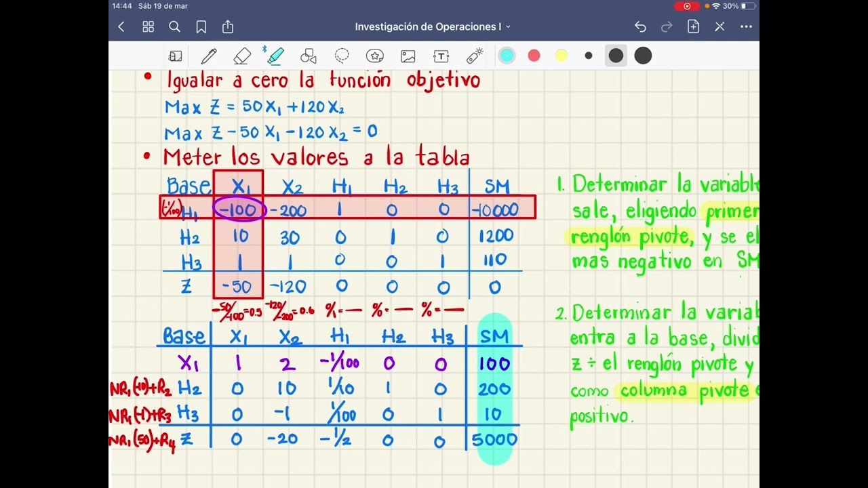868x488 pixels.
Task: Tap the heading 'Igualar a cero la función objetivo'
Action: coord(323,80)
